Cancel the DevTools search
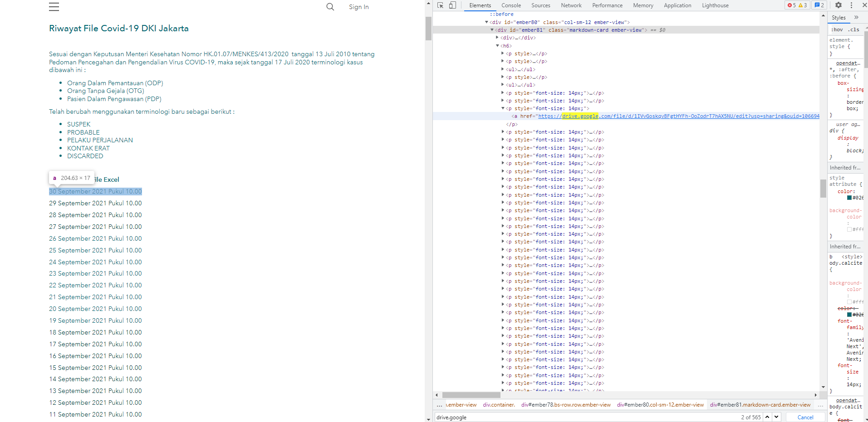Viewport: 868px width, 422px height. [x=805, y=417]
